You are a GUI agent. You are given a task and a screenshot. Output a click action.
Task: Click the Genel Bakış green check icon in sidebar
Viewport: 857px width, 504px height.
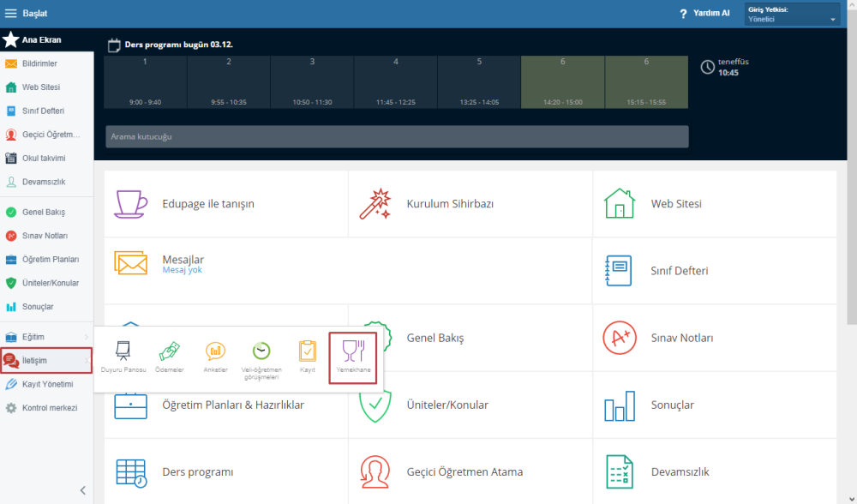[x=11, y=212]
